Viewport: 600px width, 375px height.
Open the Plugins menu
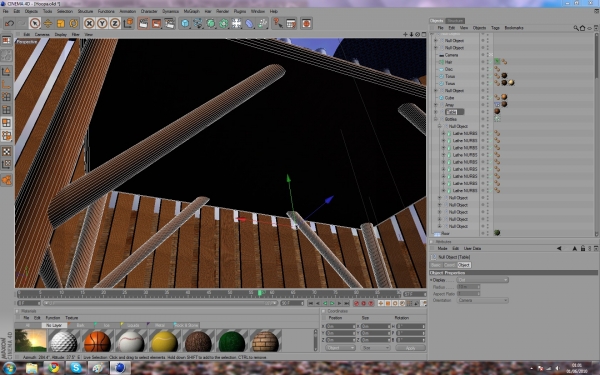(240, 11)
